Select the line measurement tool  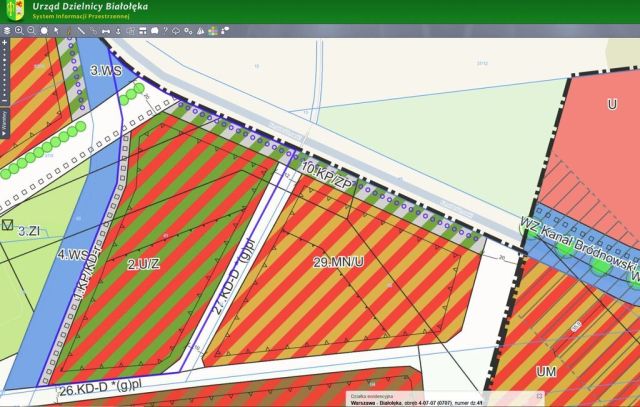click(81, 31)
